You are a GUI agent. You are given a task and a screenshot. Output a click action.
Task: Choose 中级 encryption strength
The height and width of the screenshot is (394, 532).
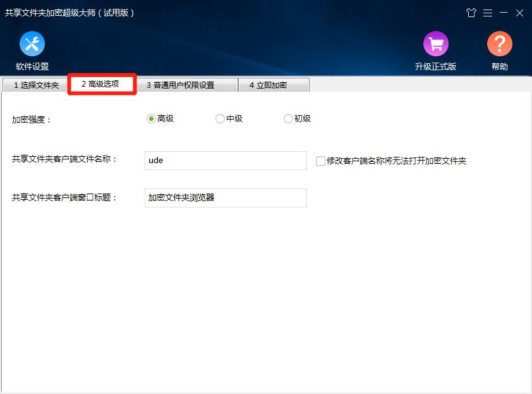(x=220, y=118)
